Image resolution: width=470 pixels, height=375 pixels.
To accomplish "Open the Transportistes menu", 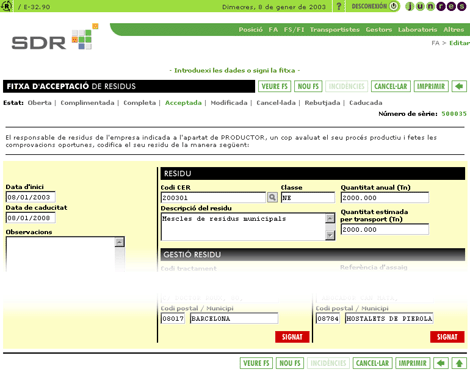I will point(335,30).
